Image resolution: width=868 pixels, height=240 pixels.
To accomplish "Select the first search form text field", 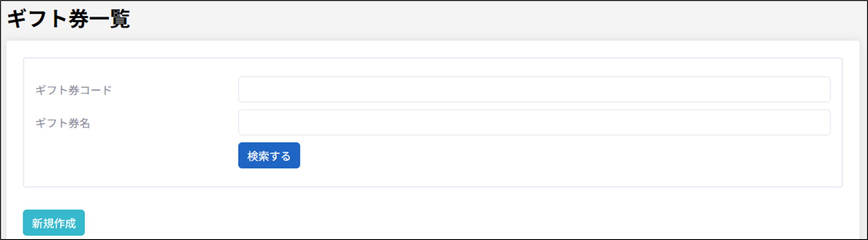I will 534,90.
